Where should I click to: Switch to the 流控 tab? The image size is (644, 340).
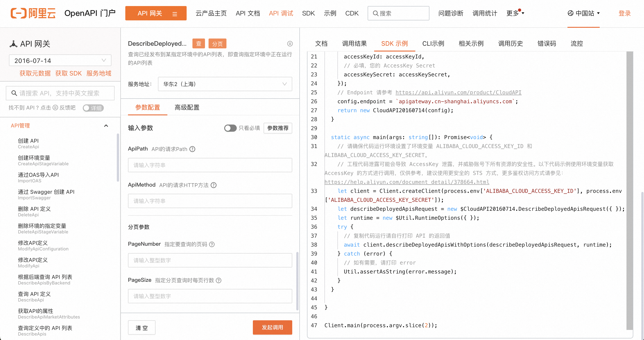click(577, 44)
